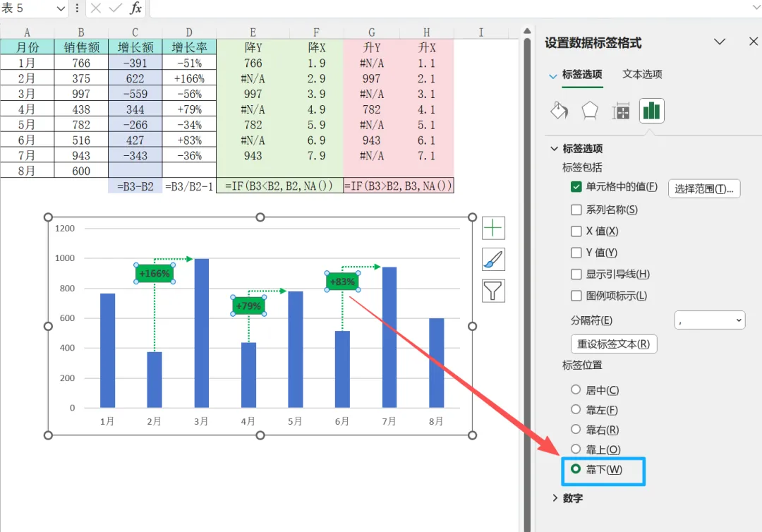Close the data label format pane
Screen dimensions: 762x532
coord(754,42)
